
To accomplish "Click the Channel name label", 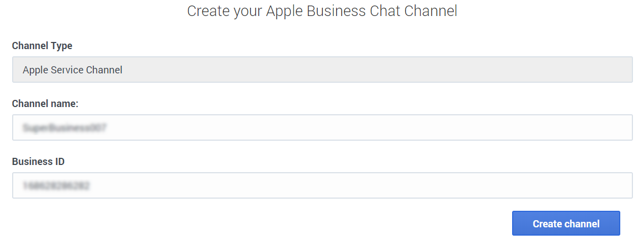I will [45, 103].
